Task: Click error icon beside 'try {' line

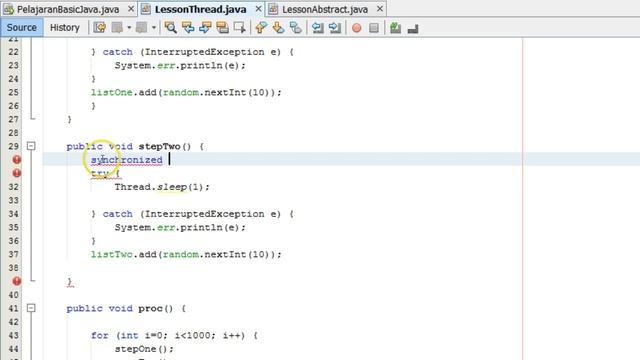Action: (x=16, y=173)
